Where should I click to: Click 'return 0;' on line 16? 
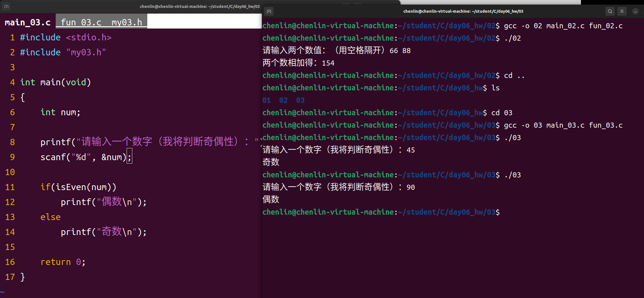click(63, 262)
